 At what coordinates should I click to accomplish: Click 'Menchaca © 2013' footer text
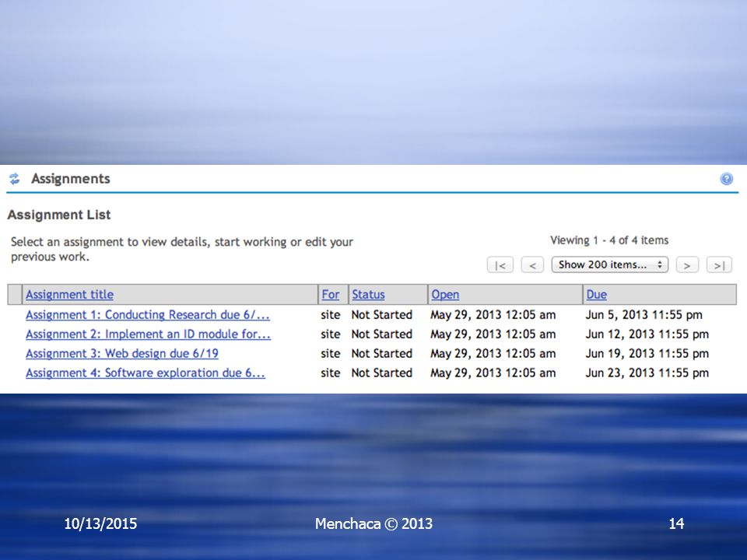(x=373, y=523)
